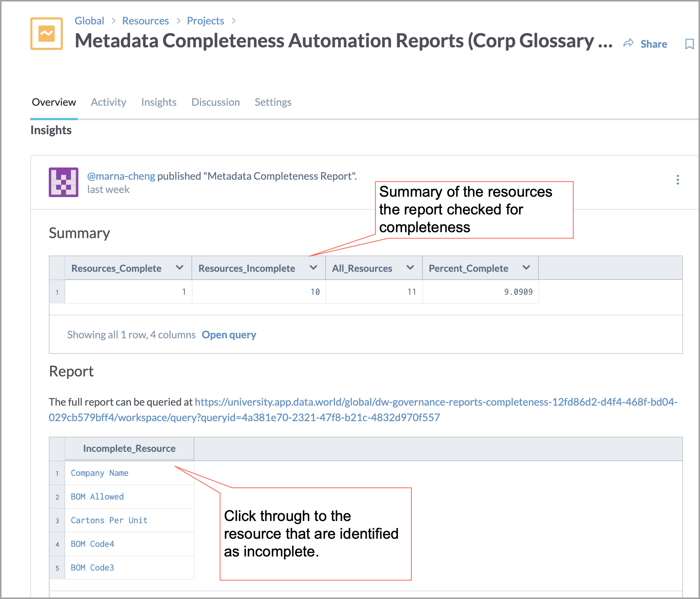The image size is (700, 599).
Task: Open the kebab menu on the insight card
Action: [x=678, y=180]
